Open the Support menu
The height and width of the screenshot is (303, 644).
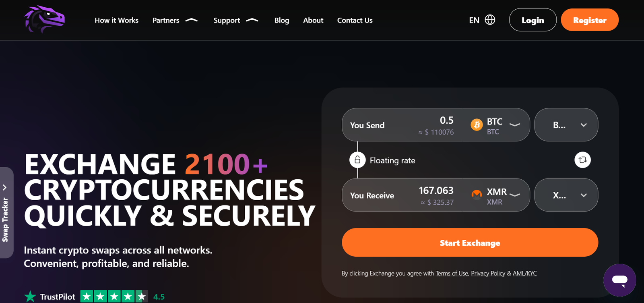pos(235,20)
